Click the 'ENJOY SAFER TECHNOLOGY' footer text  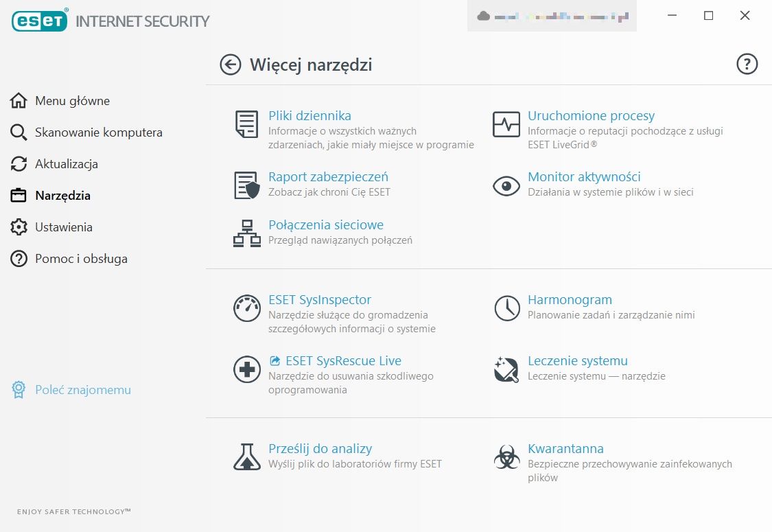(74, 512)
